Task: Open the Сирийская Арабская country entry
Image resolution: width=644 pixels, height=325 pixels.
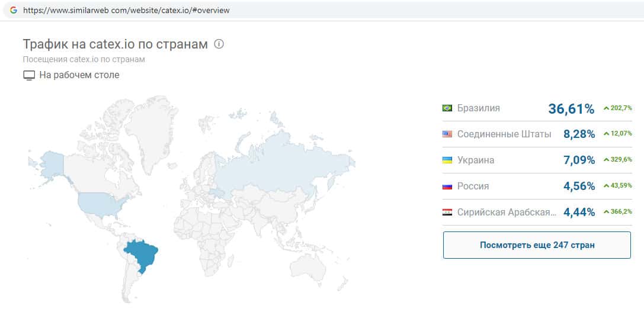Action: [507, 213]
